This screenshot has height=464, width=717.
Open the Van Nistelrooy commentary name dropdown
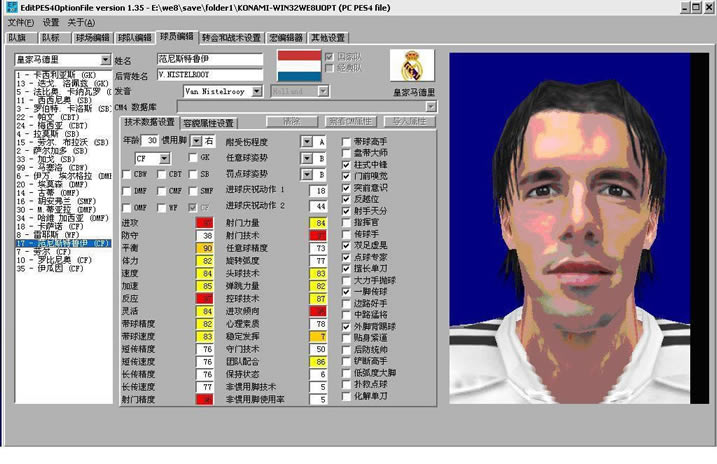pyautogui.click(x=258, y=92)
